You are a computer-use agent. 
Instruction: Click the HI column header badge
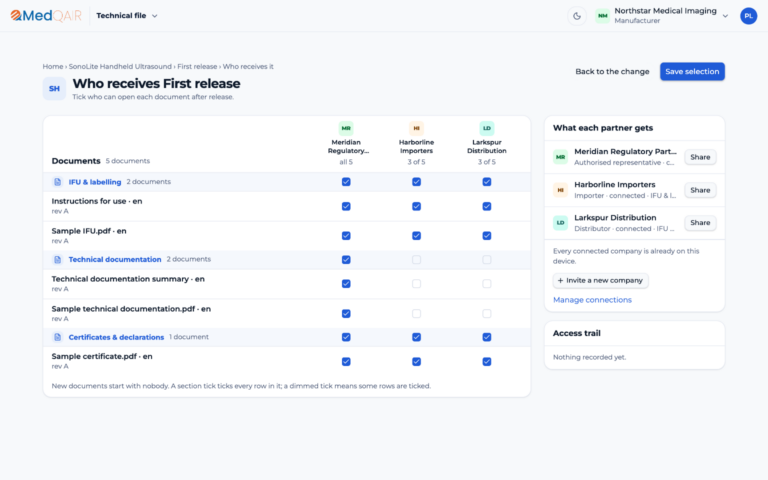pos(416,128)
